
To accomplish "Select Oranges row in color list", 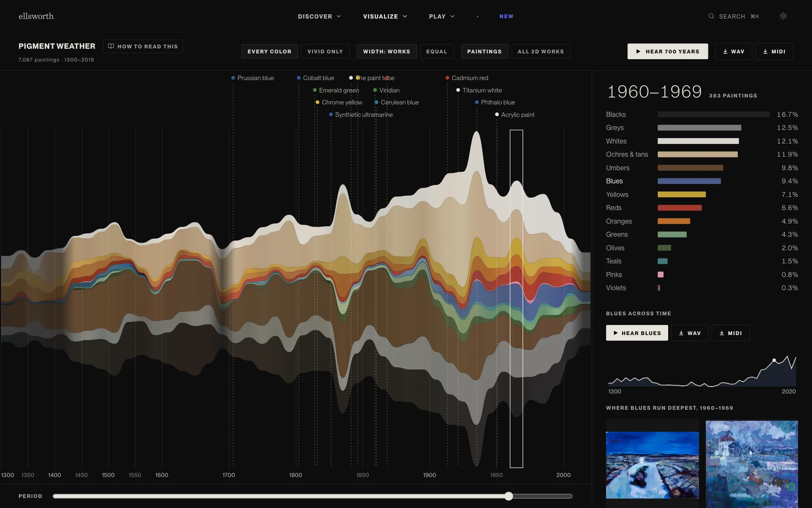I will (x=702, y=221).
